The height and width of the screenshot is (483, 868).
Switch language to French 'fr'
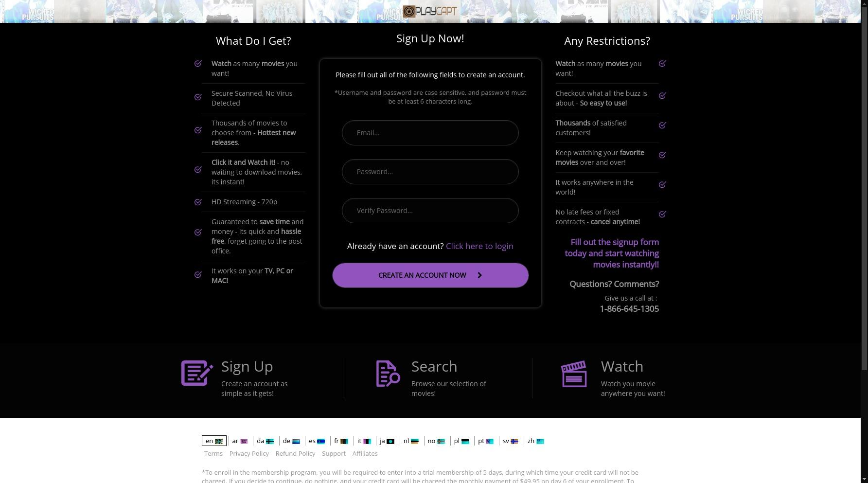pos(341,441)
